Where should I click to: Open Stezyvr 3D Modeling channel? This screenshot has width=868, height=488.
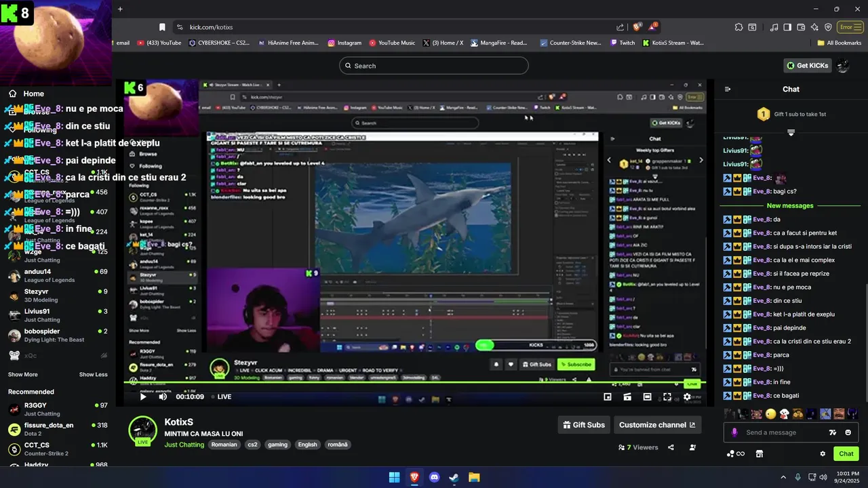pos(57,296)
